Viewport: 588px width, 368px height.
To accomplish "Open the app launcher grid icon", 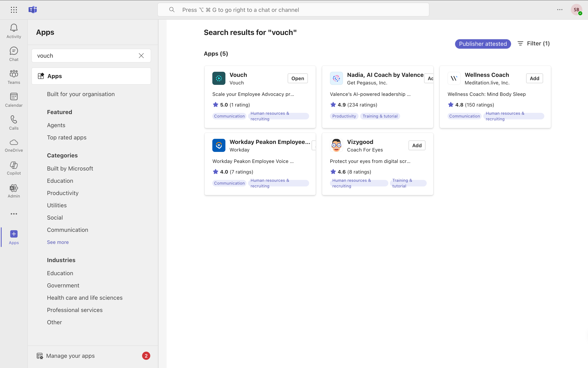I will point(14,10).
